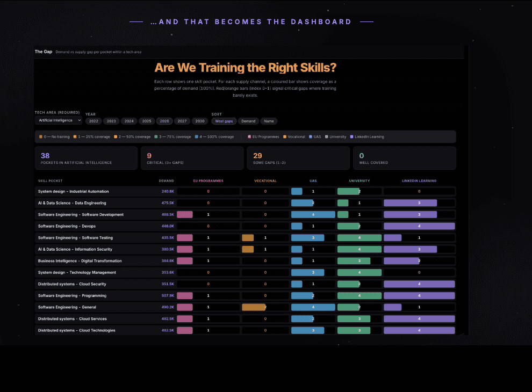532x392 pixels.
Task: Select AI & Data Science - Information Security row
Action: [245, 249]
